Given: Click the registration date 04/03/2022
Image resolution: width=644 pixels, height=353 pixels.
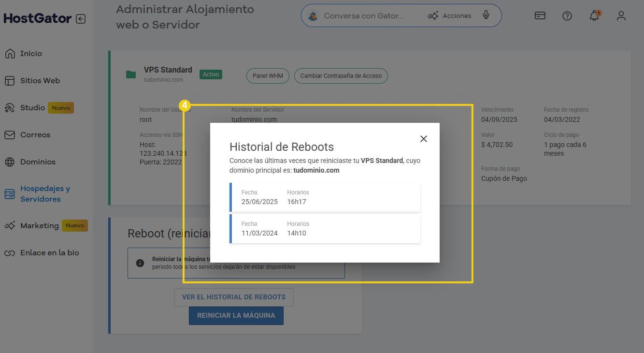Looking at the screenshot, I should (562, 119).
